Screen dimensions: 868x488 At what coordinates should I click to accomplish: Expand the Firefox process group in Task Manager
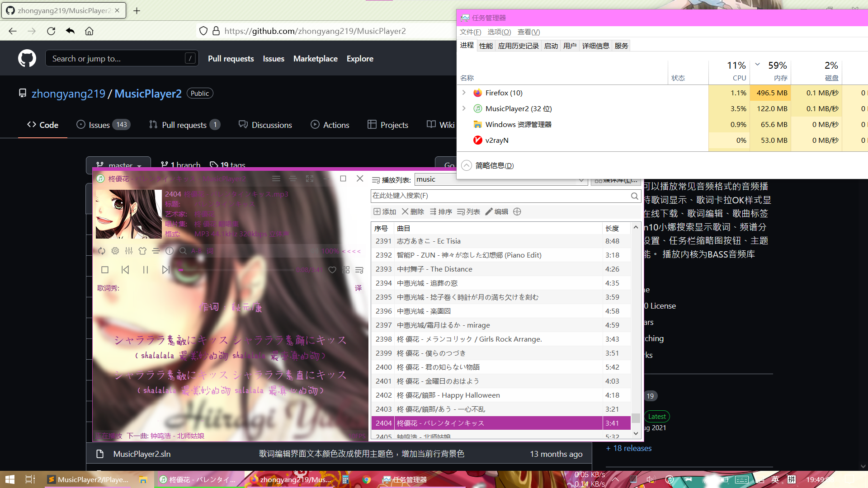(464, 93)
